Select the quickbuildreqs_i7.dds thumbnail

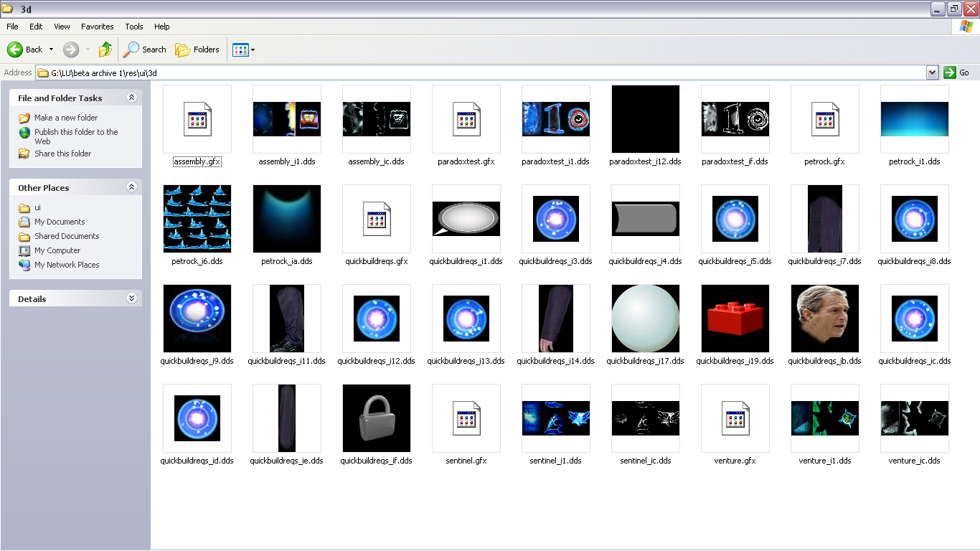(825, 219)
